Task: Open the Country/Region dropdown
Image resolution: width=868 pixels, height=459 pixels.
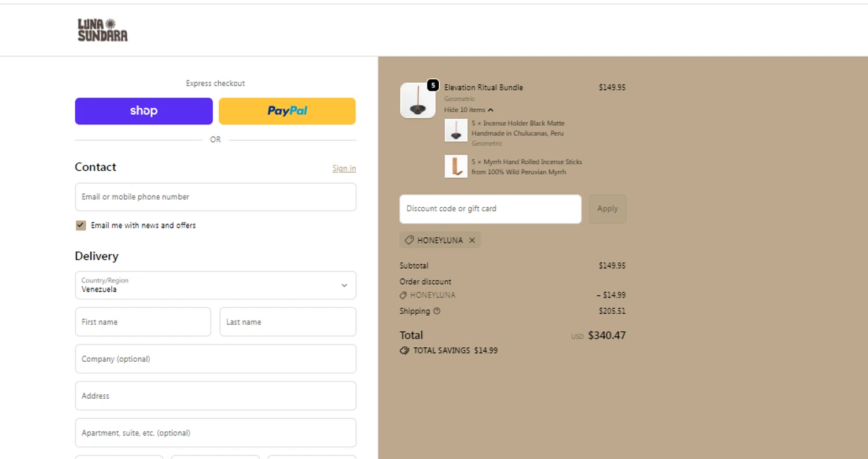Action: (x=215, y=285)
